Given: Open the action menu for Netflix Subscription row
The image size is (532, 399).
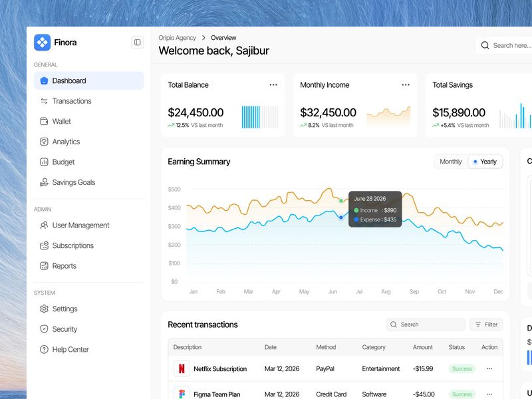Looking at the screenshot, I should [489, 368].
